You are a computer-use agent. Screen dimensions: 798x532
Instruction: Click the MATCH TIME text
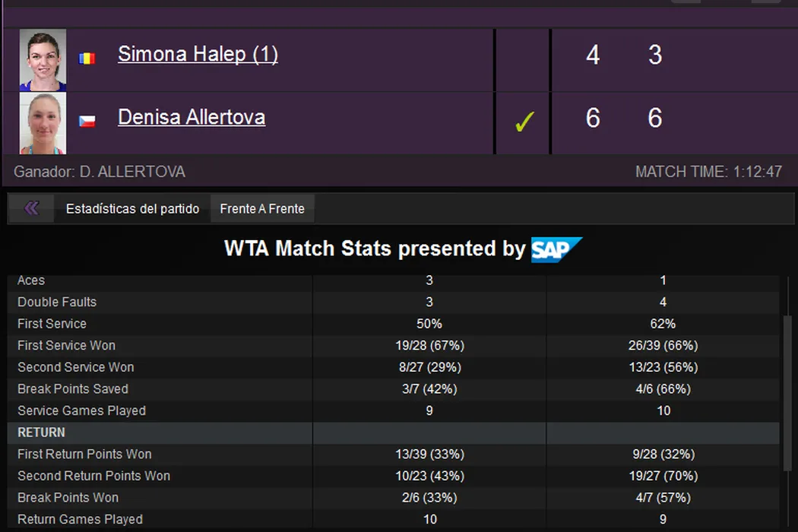pyautogui.click(x=708, y=172)
